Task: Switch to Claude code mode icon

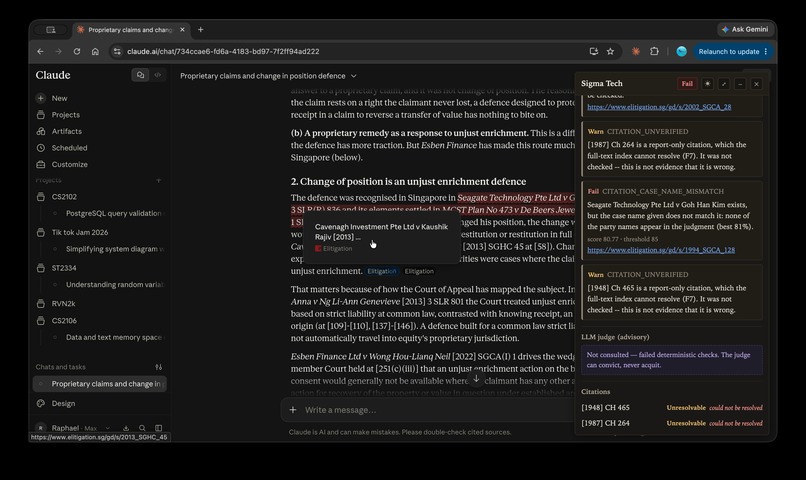Action: 158,75
